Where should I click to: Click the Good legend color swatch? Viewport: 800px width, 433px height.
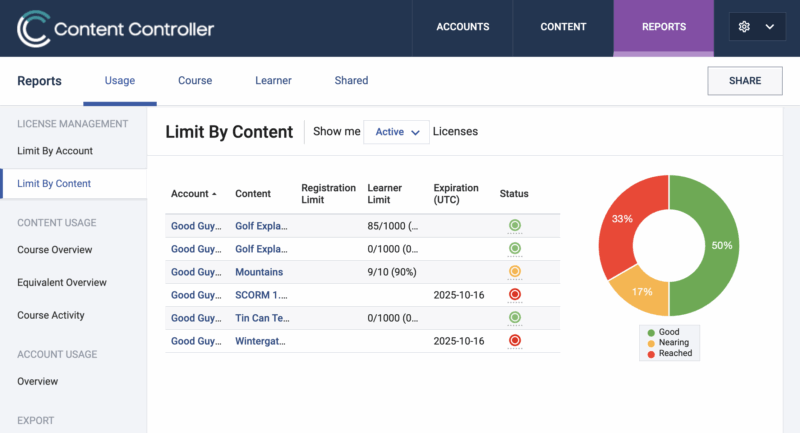click(652, 332)
